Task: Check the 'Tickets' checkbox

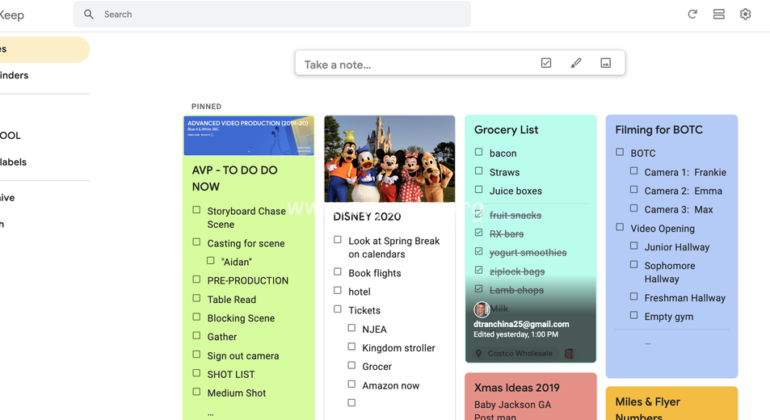Action: coord(337,309)
